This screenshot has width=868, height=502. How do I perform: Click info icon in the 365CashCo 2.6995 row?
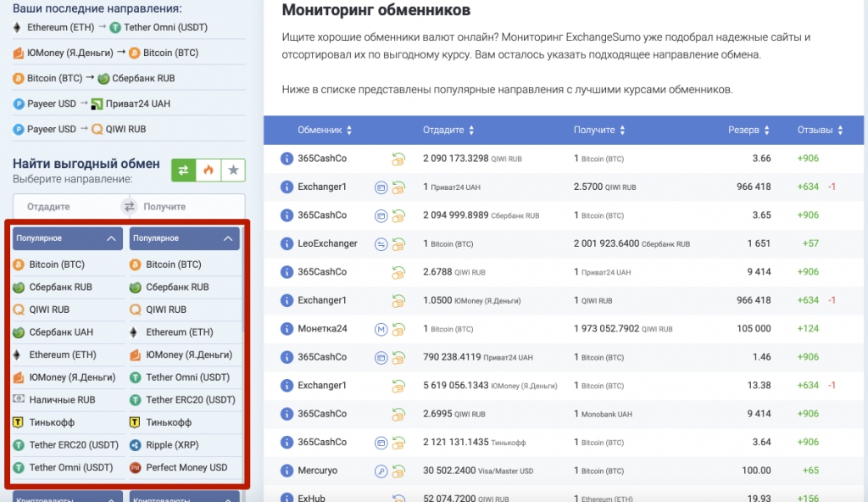[287, 414]
